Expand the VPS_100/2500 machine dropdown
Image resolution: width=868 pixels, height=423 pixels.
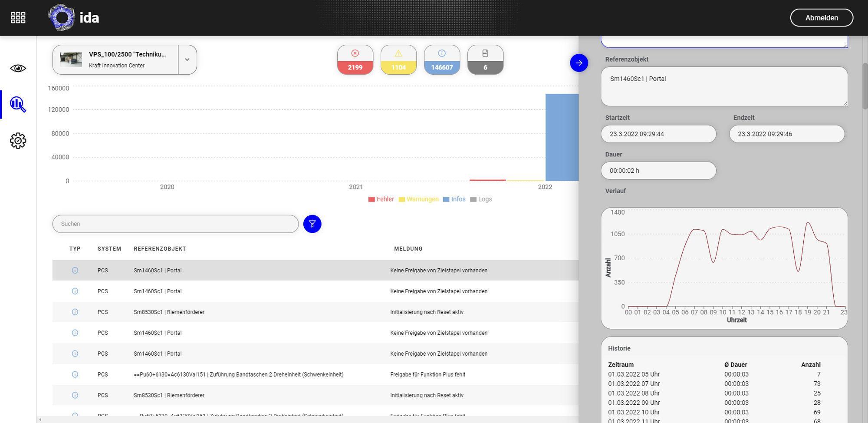pos(187,60)
